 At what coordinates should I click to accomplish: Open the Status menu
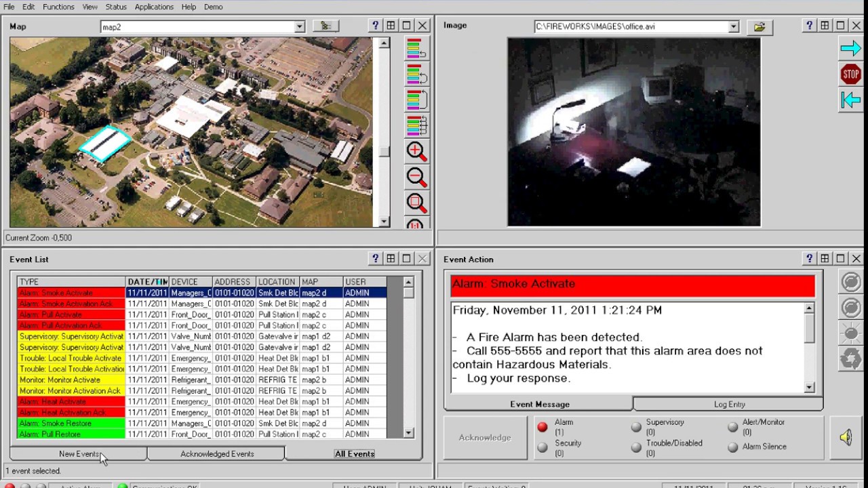[116, 7]
